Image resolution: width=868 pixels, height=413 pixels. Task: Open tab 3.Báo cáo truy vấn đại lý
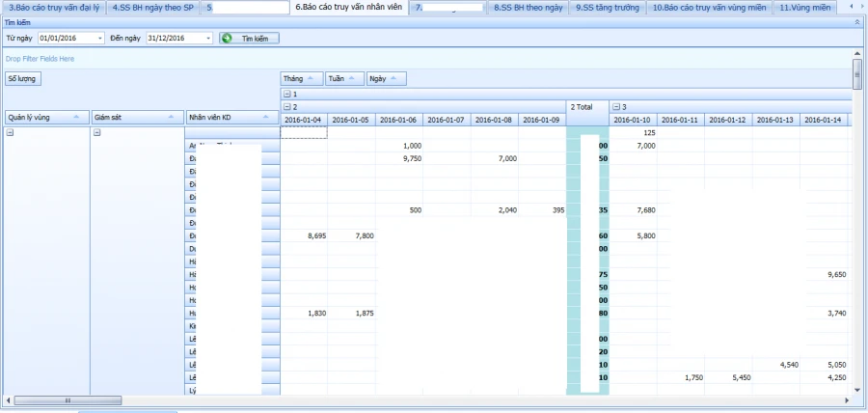click(54, 8)
